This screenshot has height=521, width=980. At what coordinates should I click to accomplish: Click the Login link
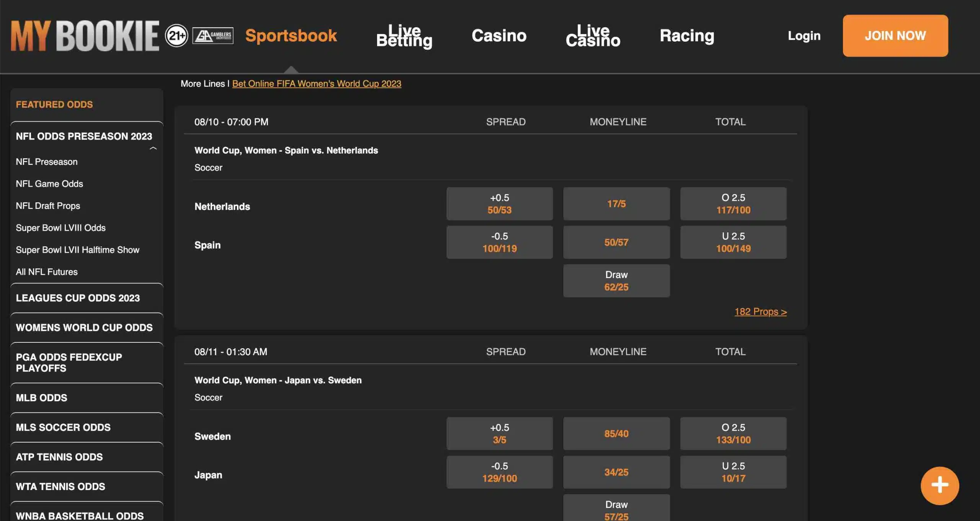point(804,36)
